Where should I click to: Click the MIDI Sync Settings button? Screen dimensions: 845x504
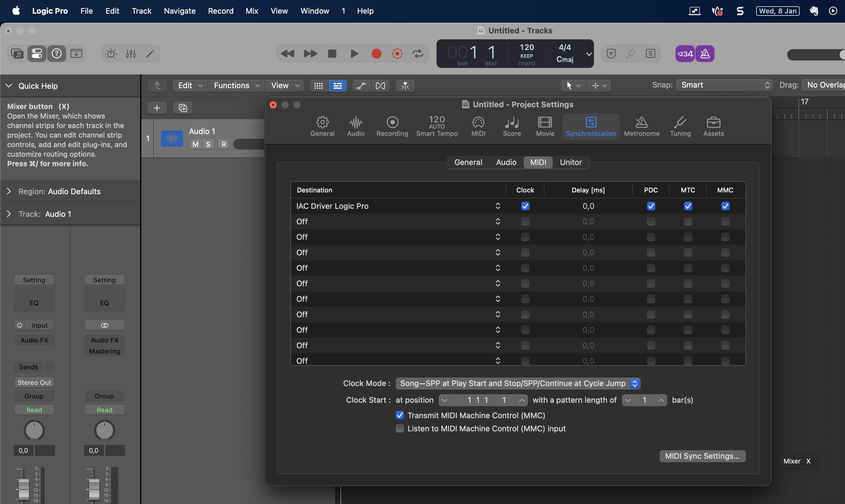[702, 456]
